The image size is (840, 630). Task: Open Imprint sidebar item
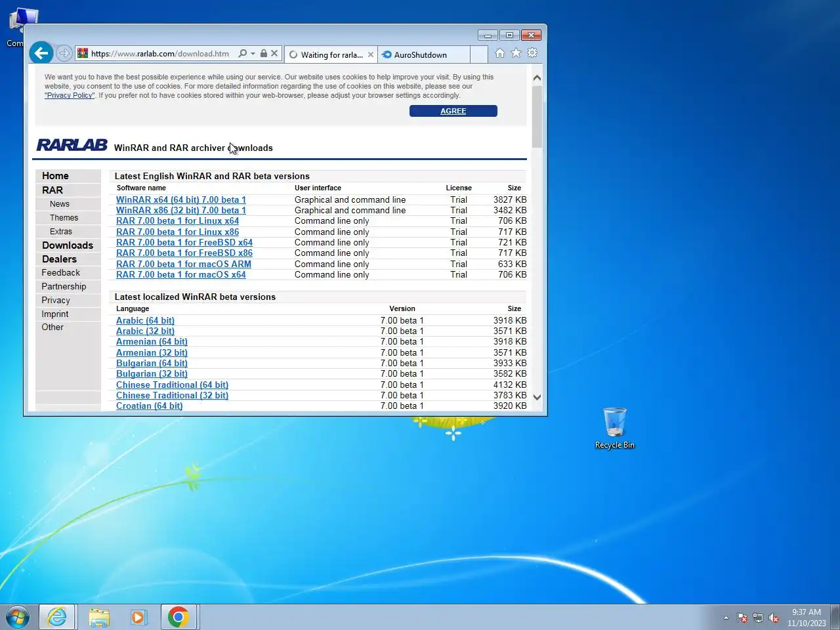tap(55, 314)
